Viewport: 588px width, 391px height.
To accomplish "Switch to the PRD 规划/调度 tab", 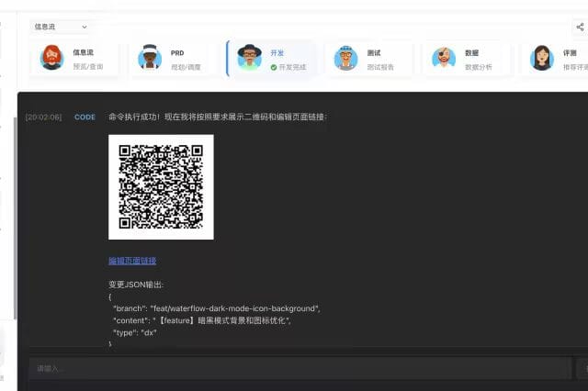I will [x=187, y=67].
